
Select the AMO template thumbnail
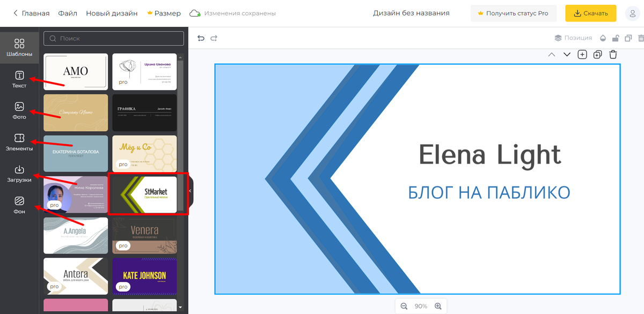point(76,72)
